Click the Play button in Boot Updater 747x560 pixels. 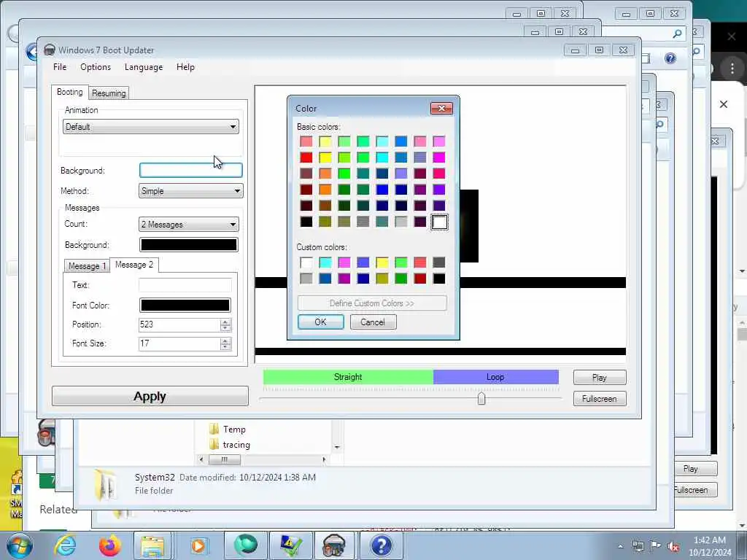point(600,378)
